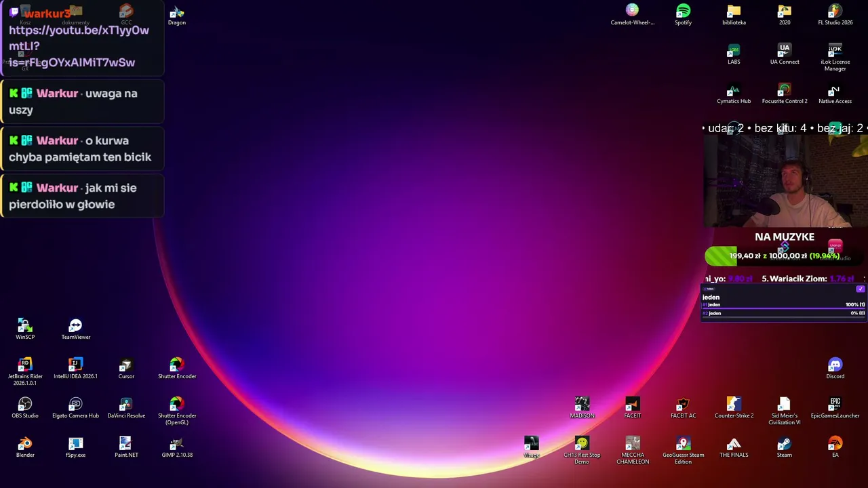This screenshot has width=868, height=488.
Task: Open iLok License Manager
Action: point(835,58)
